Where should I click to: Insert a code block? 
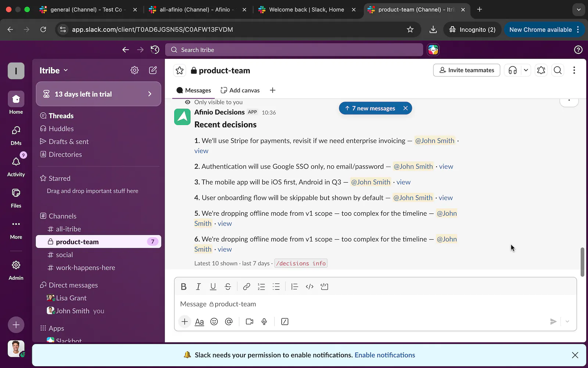pyautogui.click(x=324, y=287)
